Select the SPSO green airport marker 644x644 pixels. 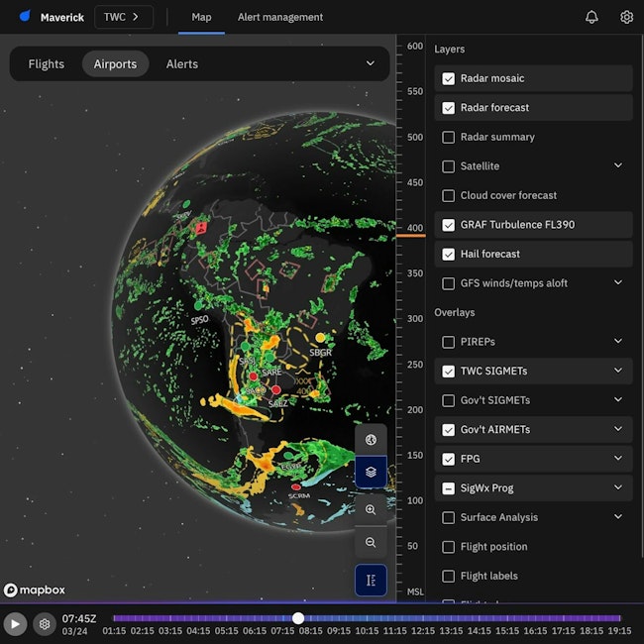tap(198, 305)
